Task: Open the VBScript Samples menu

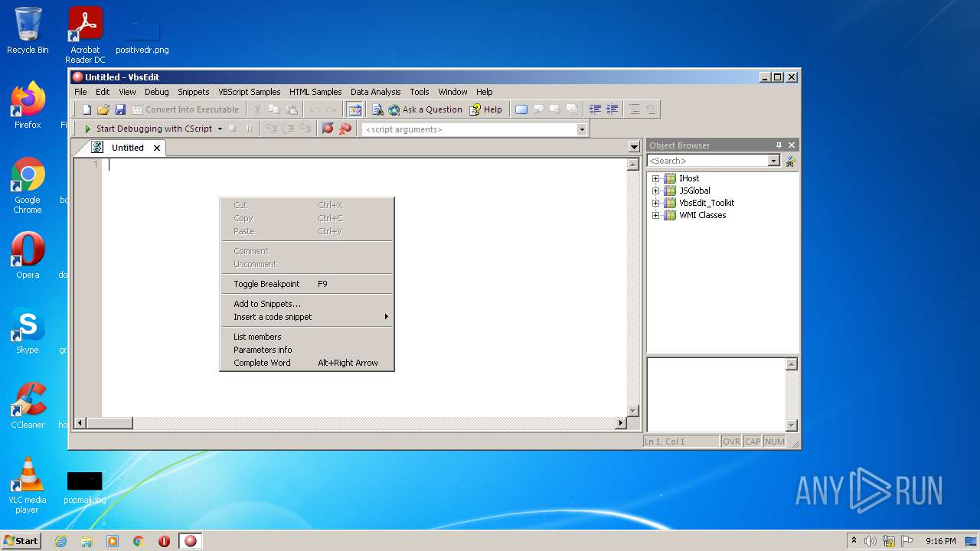Action: (250, 91)
